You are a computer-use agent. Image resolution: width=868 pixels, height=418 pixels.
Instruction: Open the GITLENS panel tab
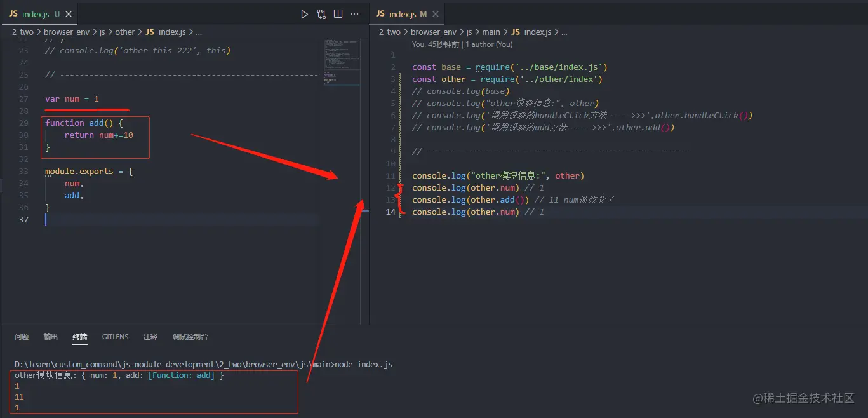115,337
